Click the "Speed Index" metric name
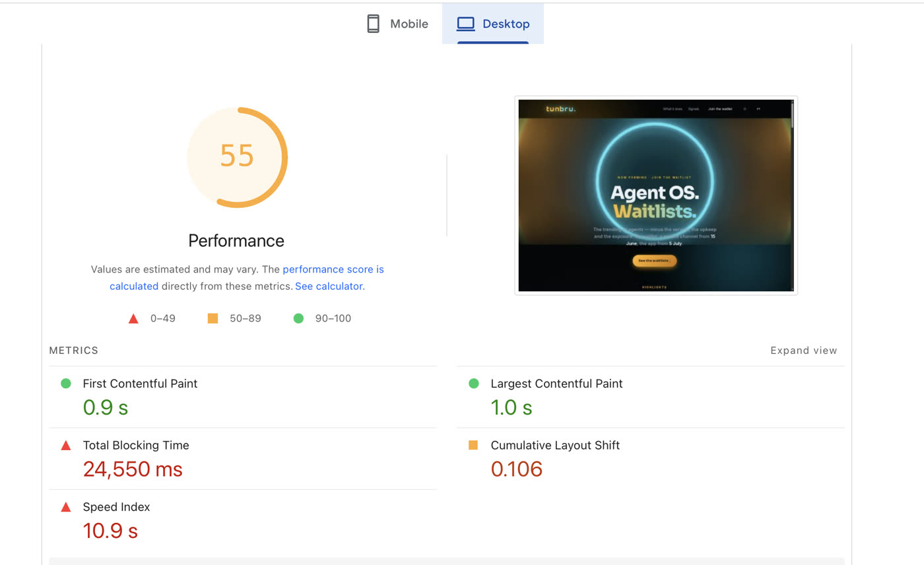The image size is (924, 565). pos(116,507)
